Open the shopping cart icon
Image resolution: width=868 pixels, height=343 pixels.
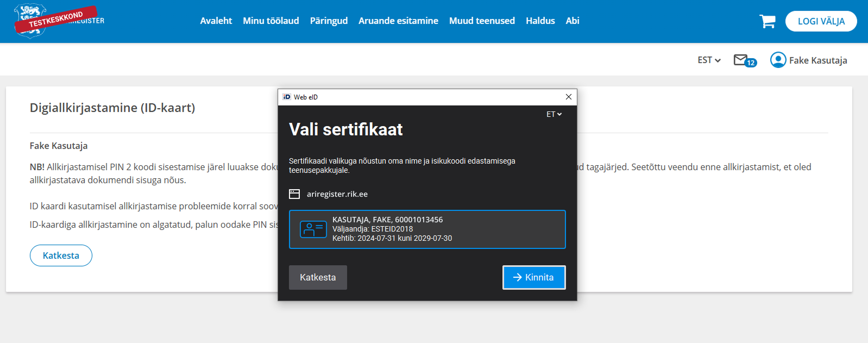[768, 21]
